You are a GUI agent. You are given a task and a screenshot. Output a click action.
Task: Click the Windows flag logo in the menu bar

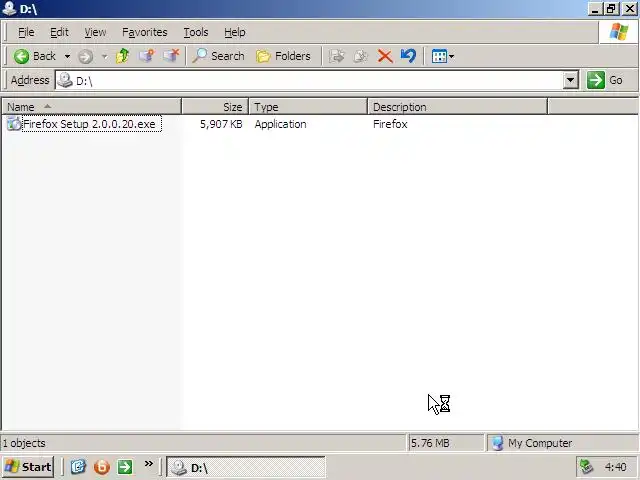point(619,32)
